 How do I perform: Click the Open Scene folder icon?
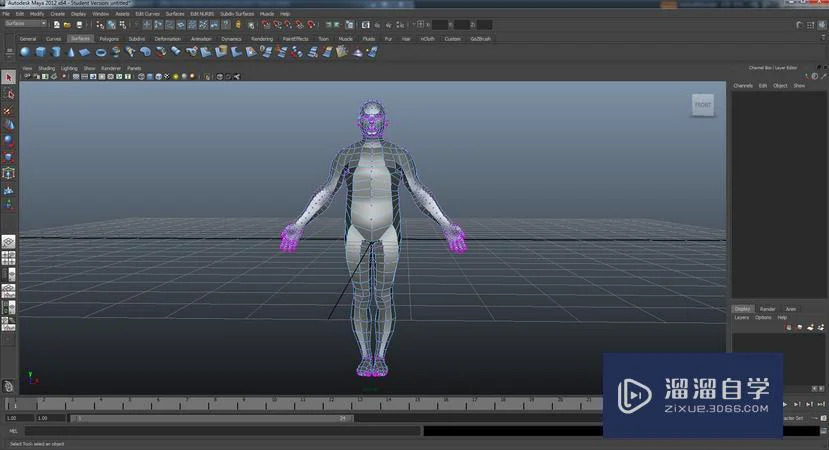point(68,25)
